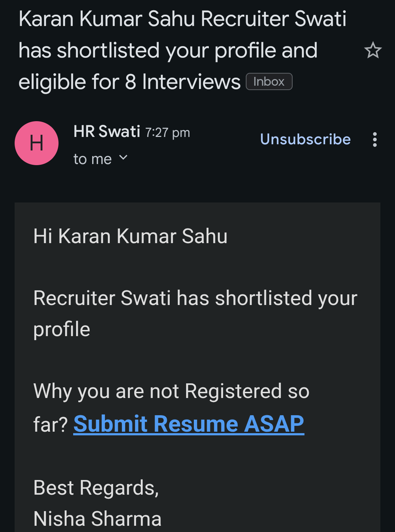Tap the "Why you are not Registered so" line
395x532 pixels.
click(171, 391)
